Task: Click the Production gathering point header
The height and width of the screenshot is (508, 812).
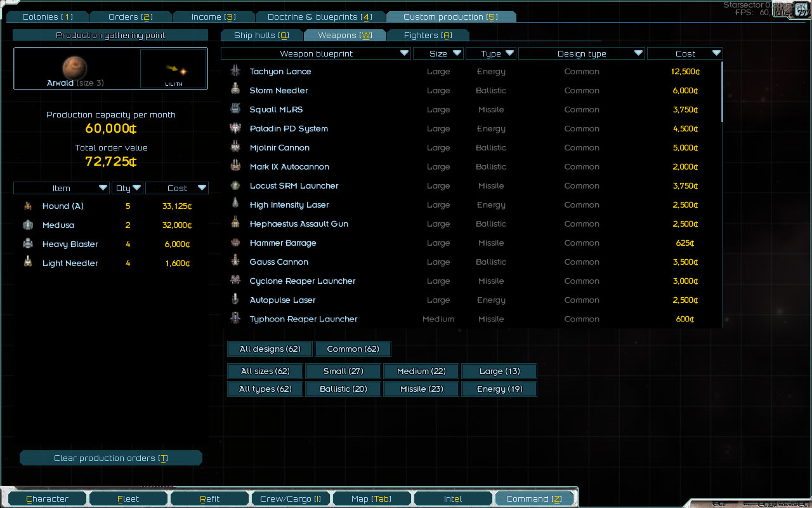Action: [111, 36]
